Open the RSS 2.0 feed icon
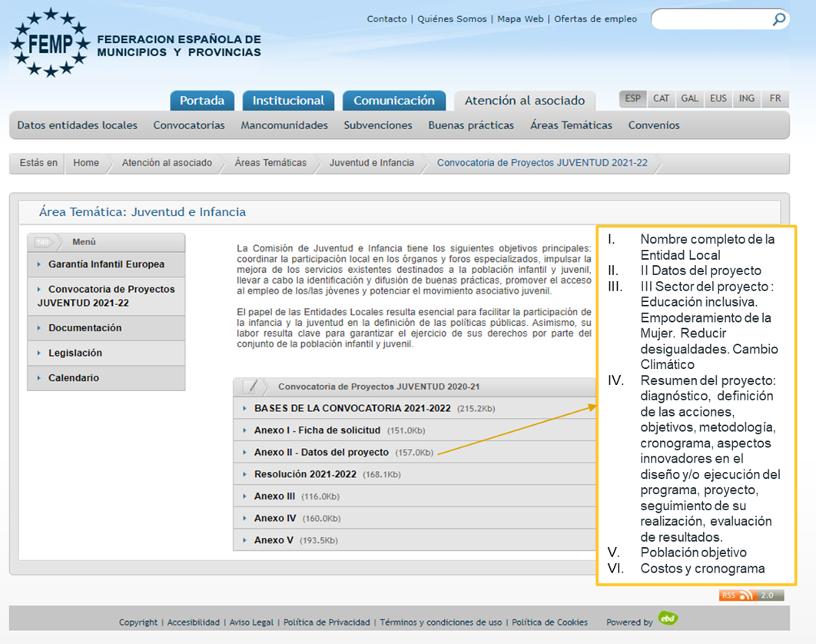Screen dimensions: 816x644 (751, 595)
